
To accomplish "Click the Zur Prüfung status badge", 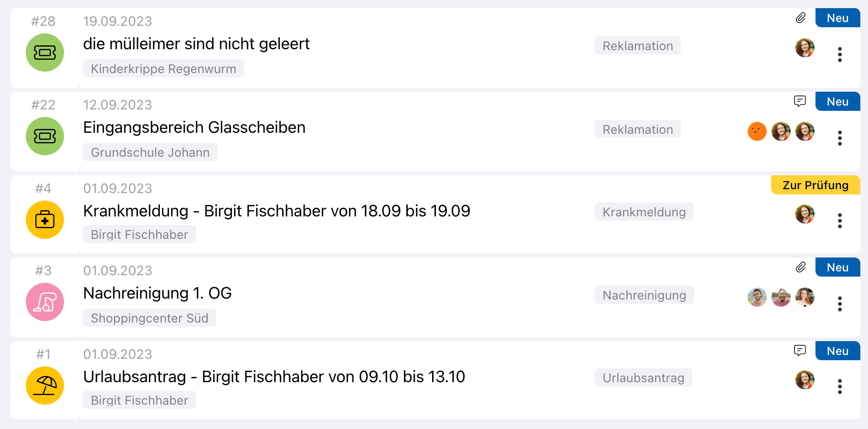I will click(815, 185).
